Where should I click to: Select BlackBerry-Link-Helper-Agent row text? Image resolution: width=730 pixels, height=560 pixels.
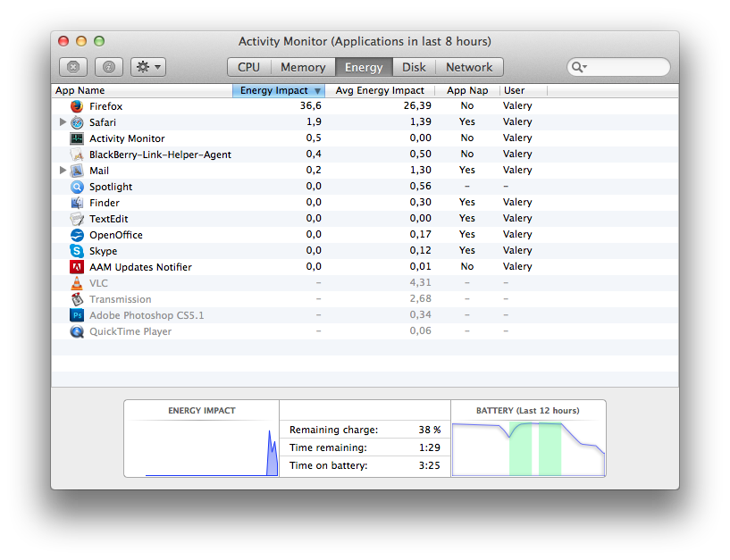(x=160, y=155)
